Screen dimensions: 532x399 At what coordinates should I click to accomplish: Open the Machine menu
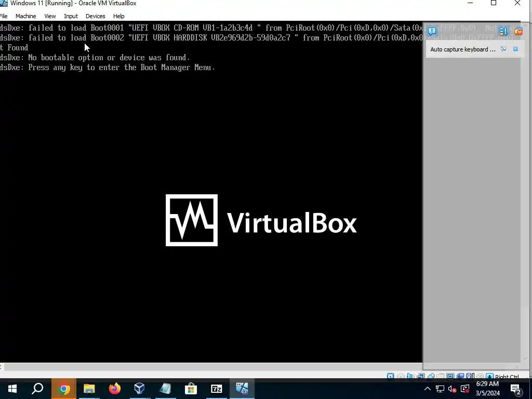[26, 16]
